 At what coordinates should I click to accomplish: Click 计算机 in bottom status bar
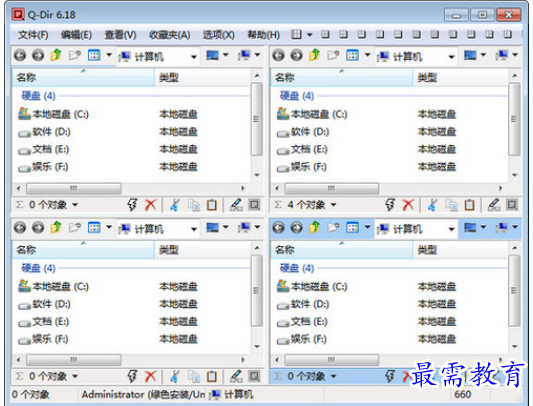click(x=232, y=394)
